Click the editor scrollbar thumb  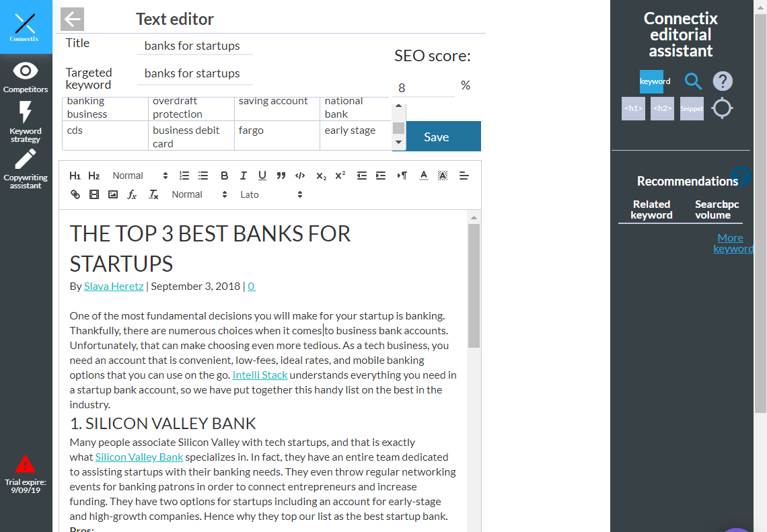[474, 286]
